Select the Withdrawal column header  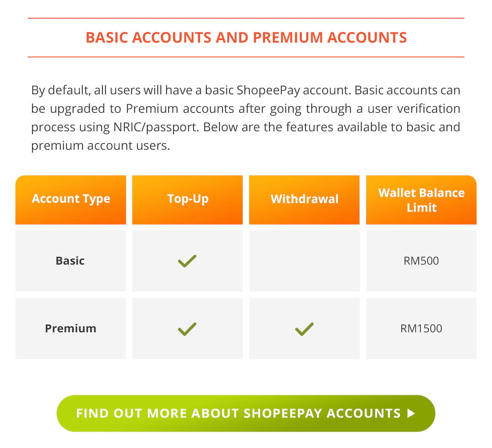coord(304,199)
